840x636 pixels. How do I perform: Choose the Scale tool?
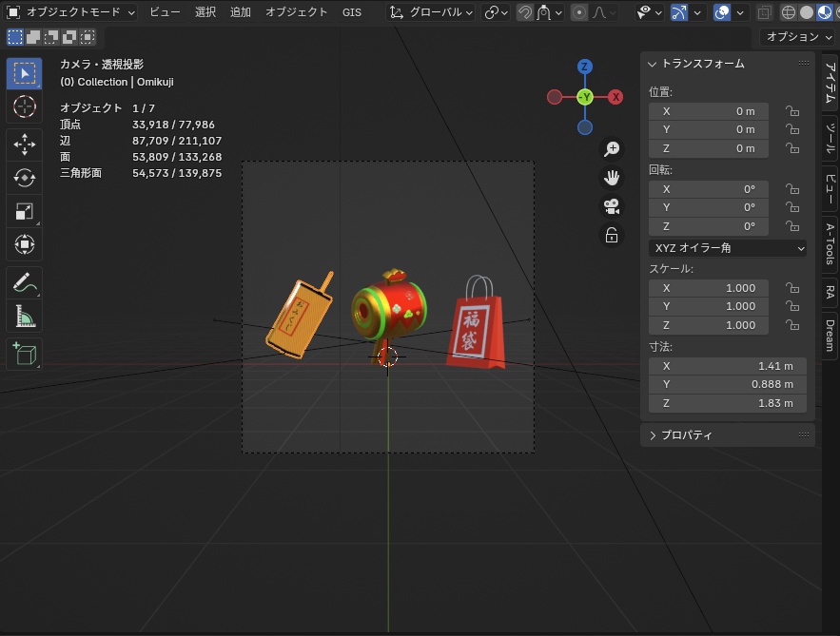(24, 211)
